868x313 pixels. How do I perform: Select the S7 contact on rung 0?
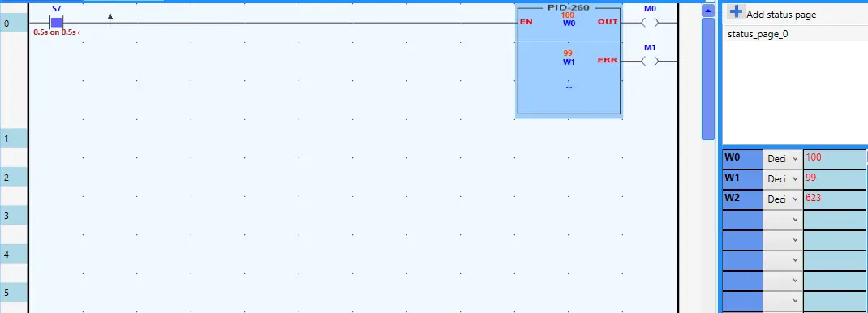[57, 23]
